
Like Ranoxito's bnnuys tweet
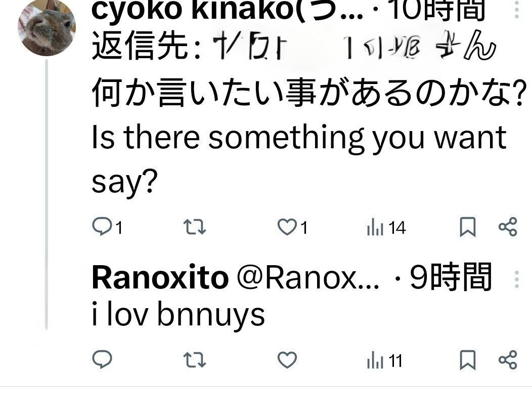[287, 360]
